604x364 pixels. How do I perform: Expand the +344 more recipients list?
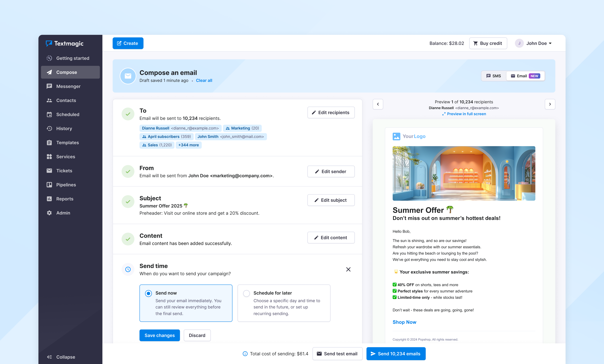[188, 145]
